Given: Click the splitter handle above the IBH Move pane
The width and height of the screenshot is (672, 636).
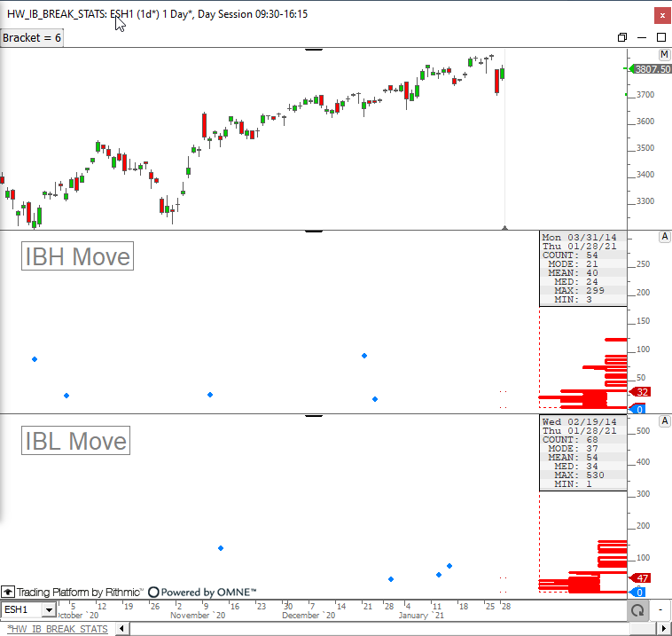Looking at the screenshot, I should [x=313, y=231].
